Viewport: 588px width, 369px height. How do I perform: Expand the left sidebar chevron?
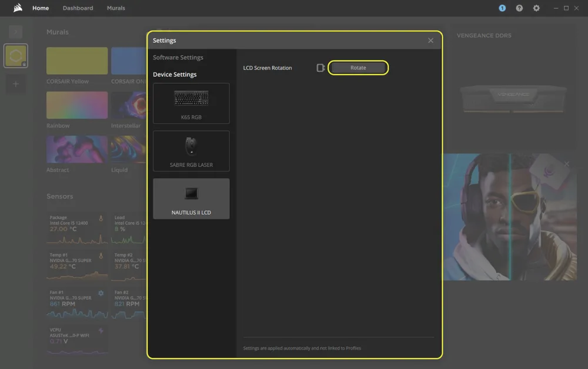click(15, 32)
